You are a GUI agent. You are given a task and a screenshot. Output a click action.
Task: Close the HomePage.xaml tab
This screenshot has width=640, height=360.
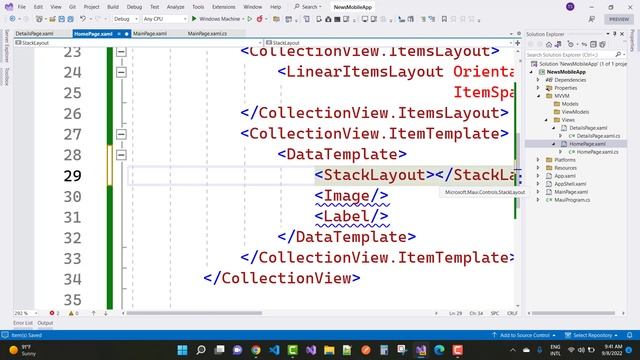126,34
